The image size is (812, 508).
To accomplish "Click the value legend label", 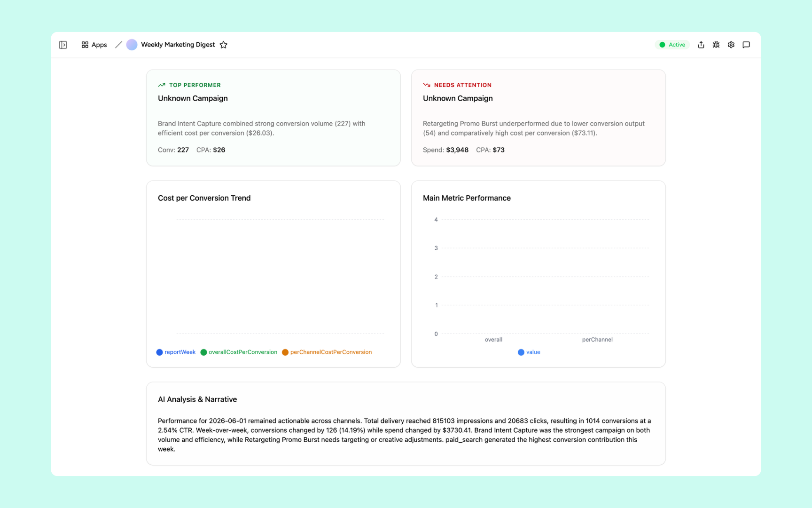I will tap(533, 352).
